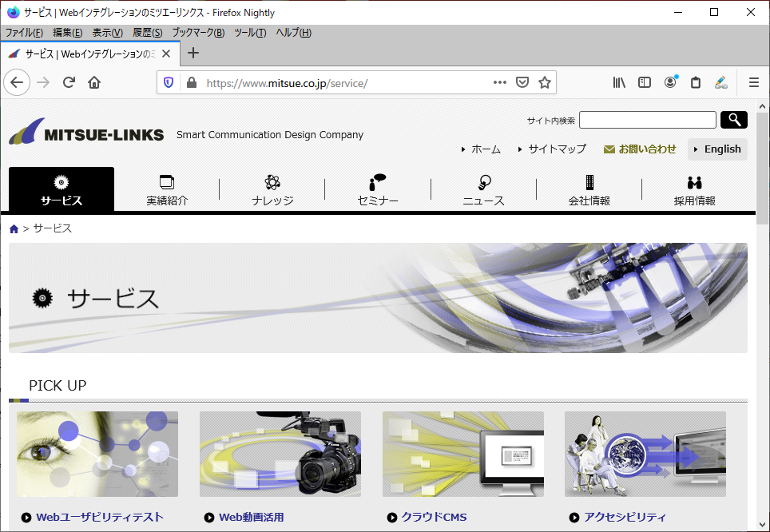Bookmark this page with the star

544,82
